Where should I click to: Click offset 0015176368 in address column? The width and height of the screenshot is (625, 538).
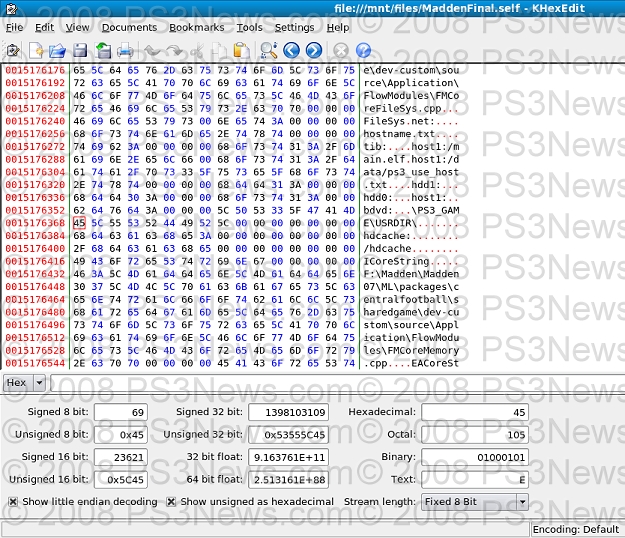[x=35, y=223]
